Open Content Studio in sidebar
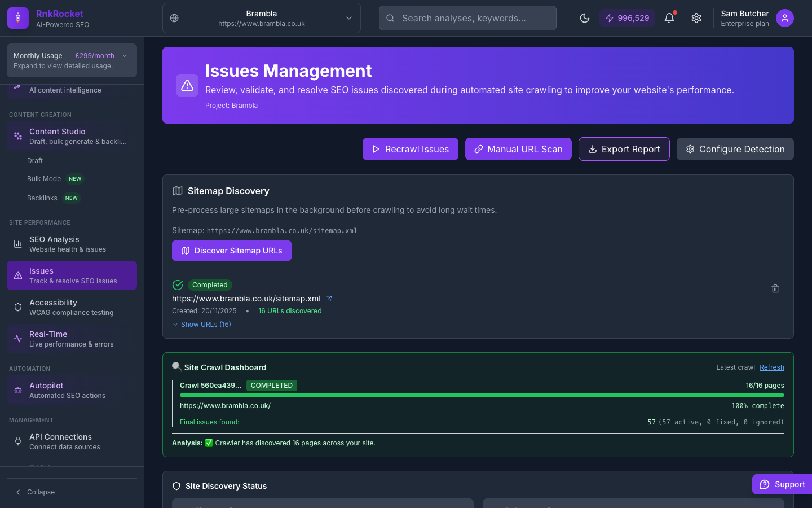The image size is (812, 508). coord(72,136)
